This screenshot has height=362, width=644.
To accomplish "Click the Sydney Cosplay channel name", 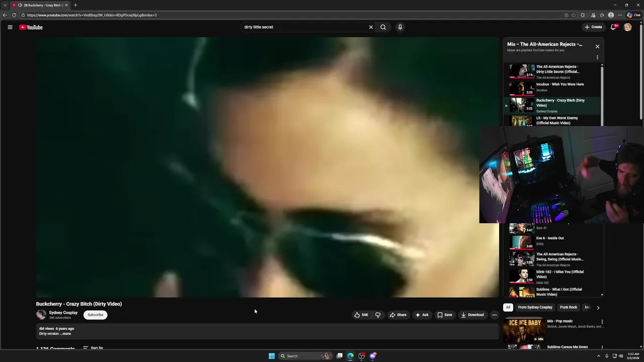I will 63,313.
